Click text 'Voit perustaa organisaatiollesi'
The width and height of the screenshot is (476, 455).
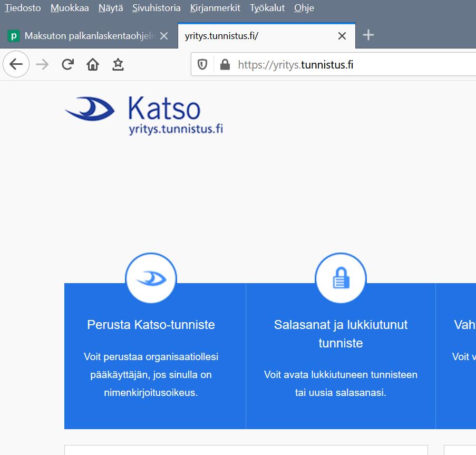pyautogui.click(x=151, y=356)
